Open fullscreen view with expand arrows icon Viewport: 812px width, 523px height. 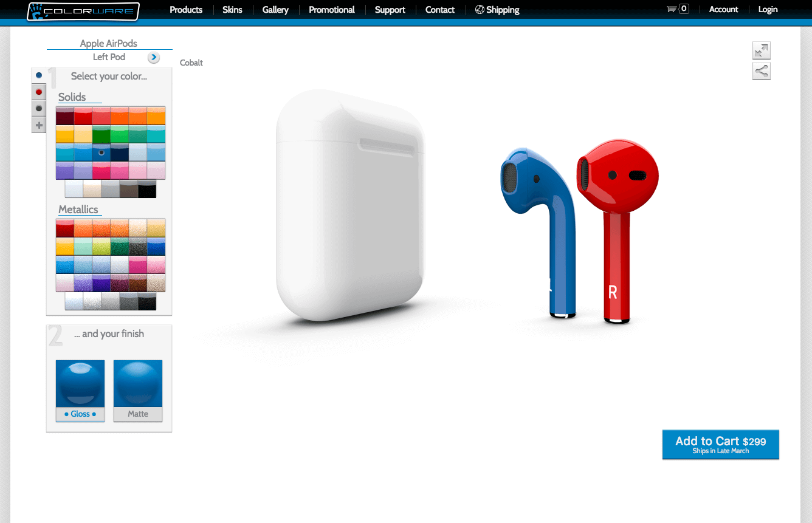762,50
